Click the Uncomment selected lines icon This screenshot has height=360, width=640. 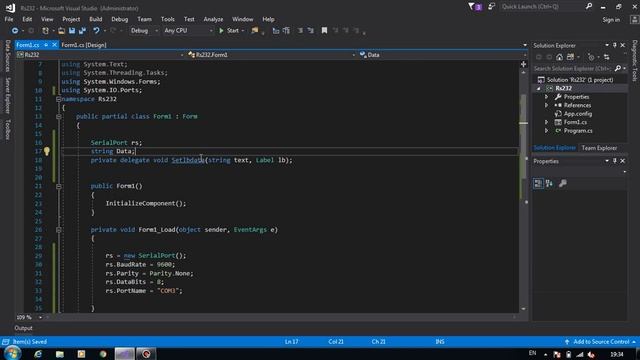(x=311, y=31)
